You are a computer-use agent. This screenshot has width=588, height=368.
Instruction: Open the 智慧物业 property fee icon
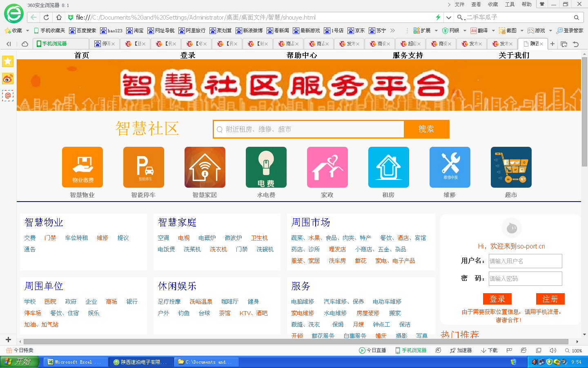pyautogui.click(x=82, y=167)
